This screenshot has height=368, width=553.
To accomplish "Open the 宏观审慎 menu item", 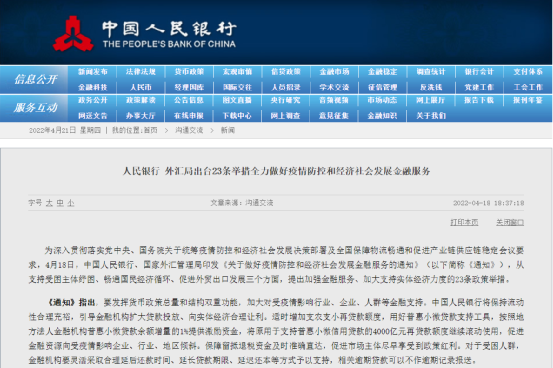I will tap(237, 72).
